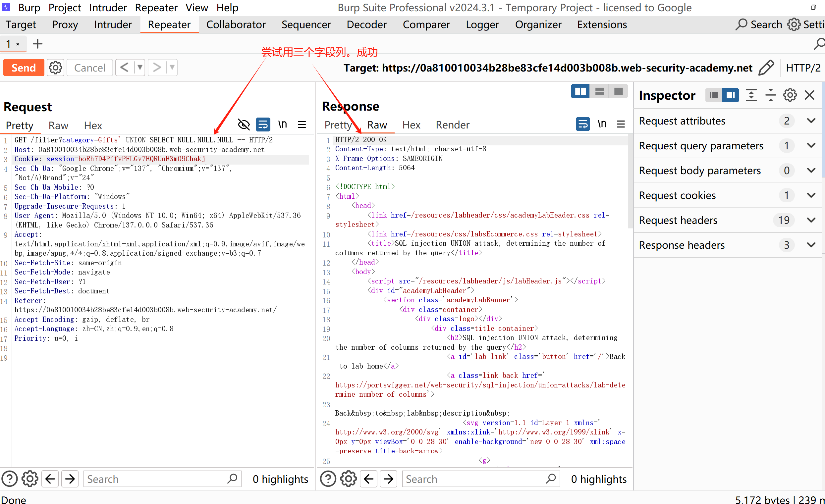
Task: Expand Request cookies section
Action: tap(811, 195)
